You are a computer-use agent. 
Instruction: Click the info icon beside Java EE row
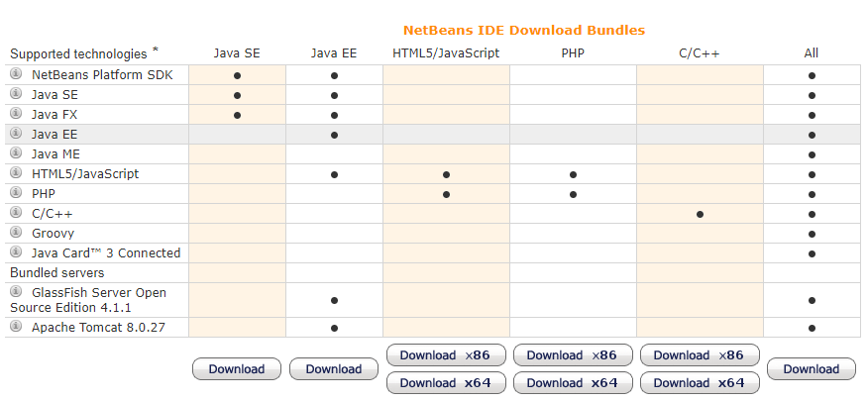click(16, 133)
